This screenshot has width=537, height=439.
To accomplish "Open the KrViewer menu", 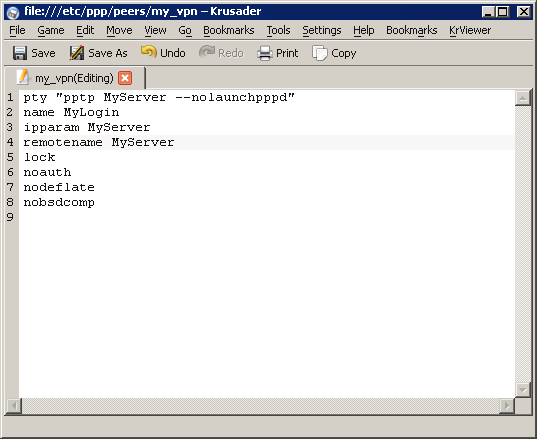I will [x=470, y=30].
